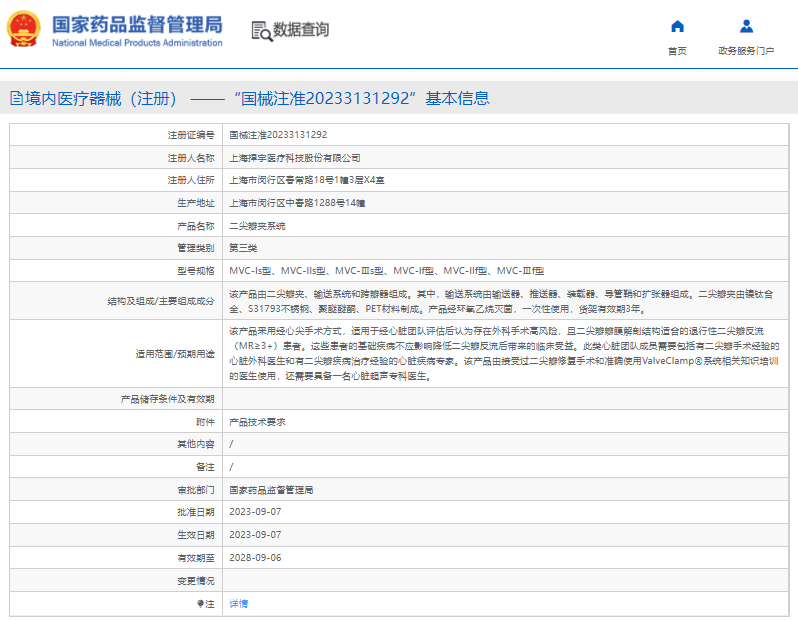Click the 产品储存条件及有效期 label
The image size is (798, 621).
[167, 399]
